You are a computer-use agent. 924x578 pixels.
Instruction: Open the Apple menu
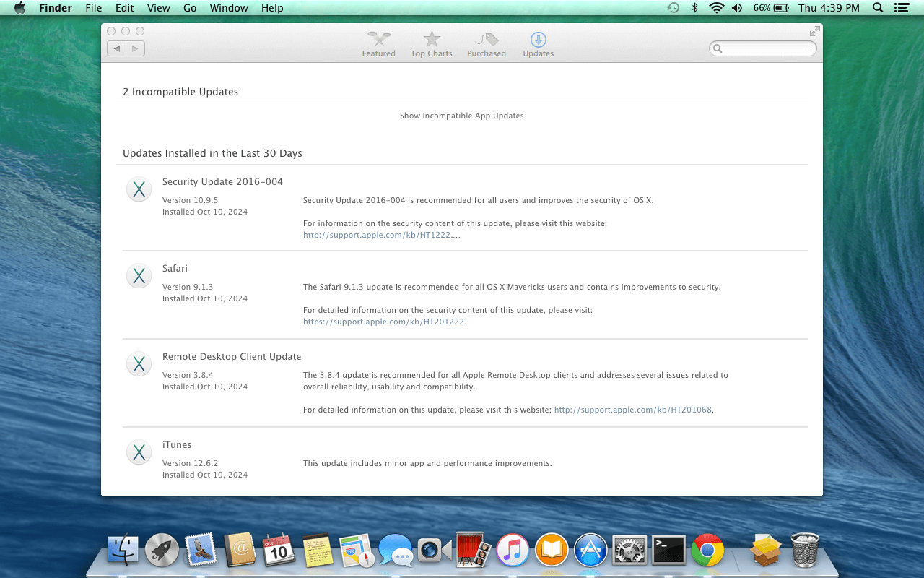coord(19,8)
